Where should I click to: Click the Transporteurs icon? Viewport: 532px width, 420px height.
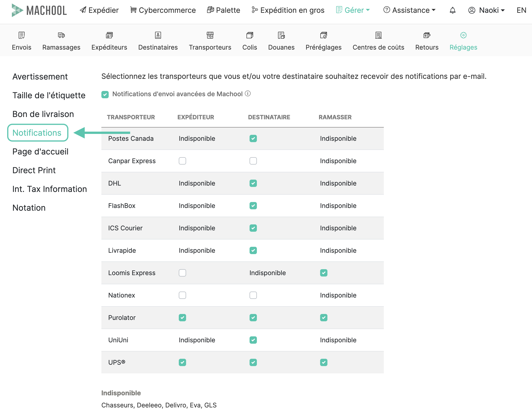(210, 35)
